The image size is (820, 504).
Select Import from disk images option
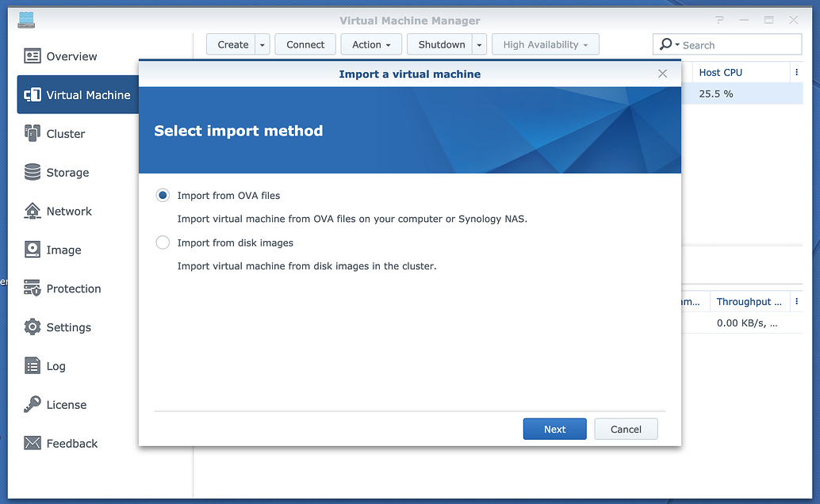point(163,243)
